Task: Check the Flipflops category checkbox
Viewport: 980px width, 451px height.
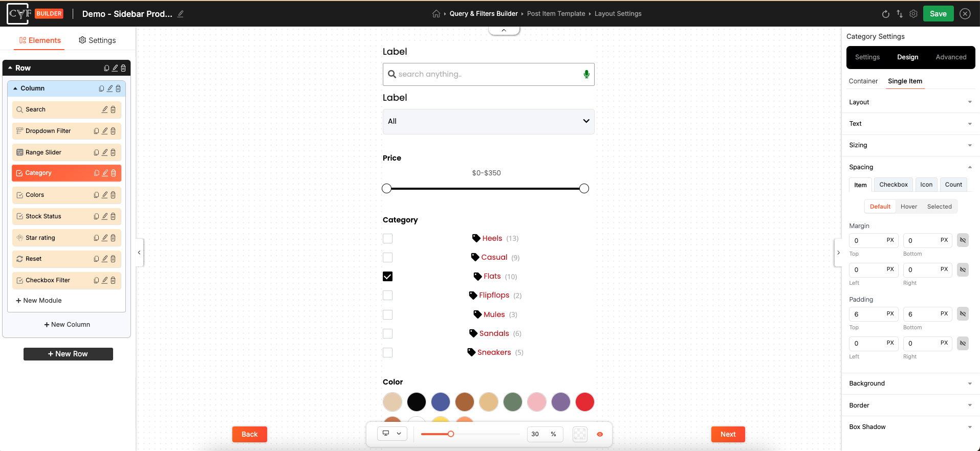Action: point(388,295)
